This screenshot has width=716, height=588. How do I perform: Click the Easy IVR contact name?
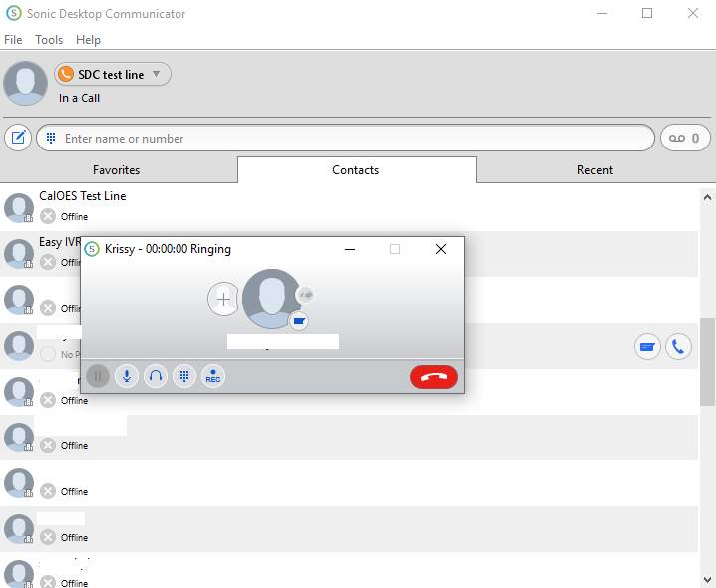(x=60, y=242)
